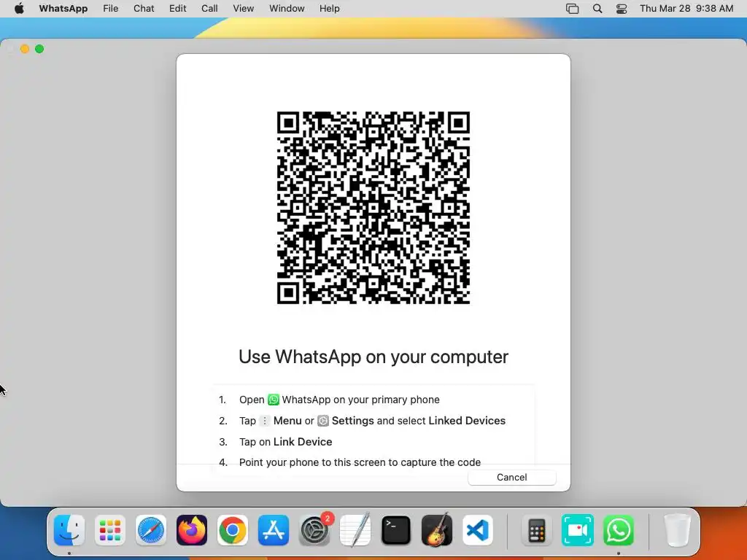This screenshot has height=560, width=747.
Task: Open the Chat menu
Action: pos(144,9)
